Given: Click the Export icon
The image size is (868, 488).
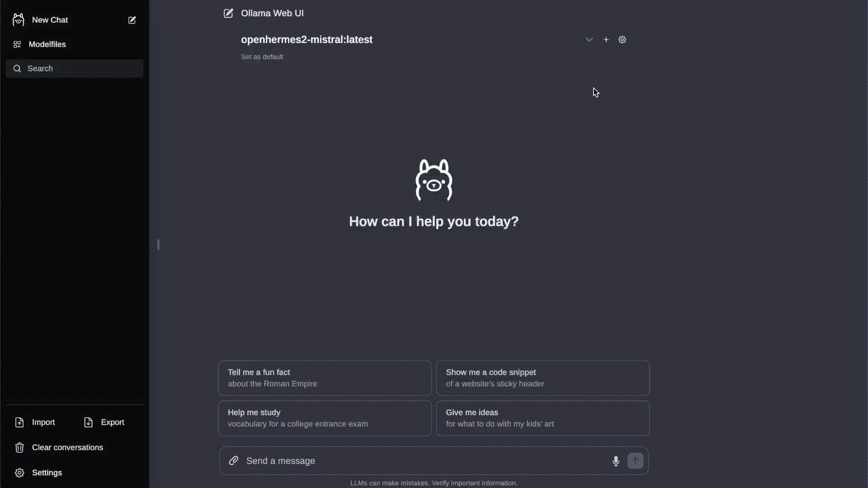Looking at the screenshot, I should pyautogui.click(x=88, y=422).
